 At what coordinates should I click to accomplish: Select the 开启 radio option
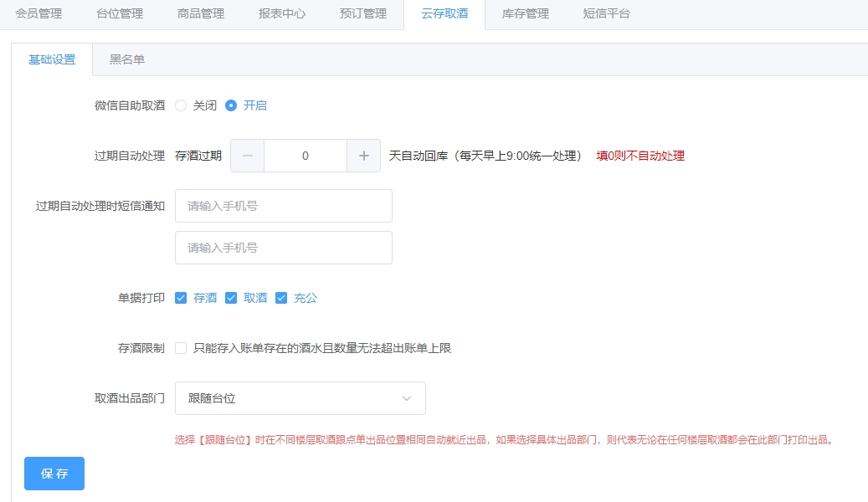231,105
